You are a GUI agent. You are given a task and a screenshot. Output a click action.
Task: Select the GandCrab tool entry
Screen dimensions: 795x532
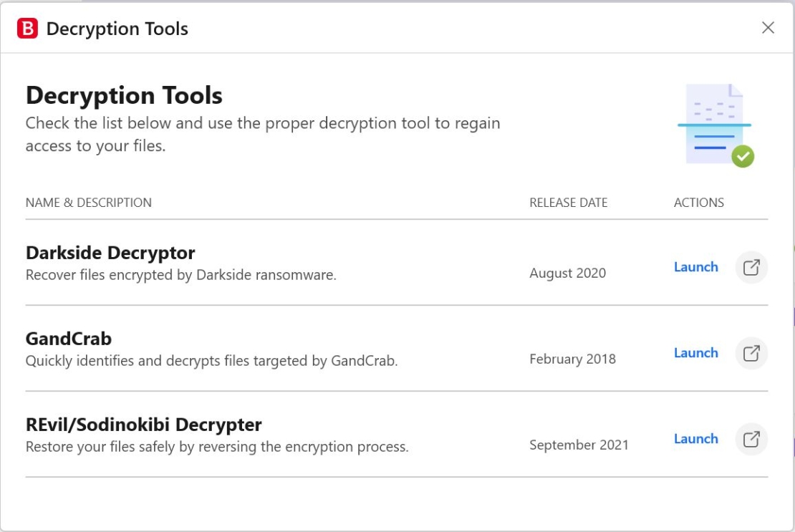pyautogui.click(x=286, y=349)
